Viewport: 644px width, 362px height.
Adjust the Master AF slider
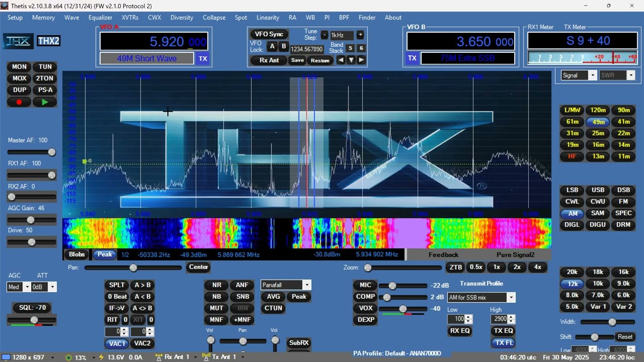pos(31,152)
